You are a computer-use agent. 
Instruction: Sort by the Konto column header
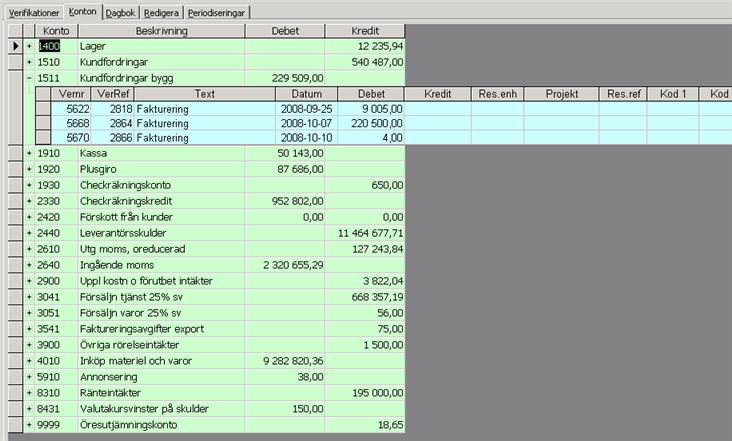[x=56, y=31]
